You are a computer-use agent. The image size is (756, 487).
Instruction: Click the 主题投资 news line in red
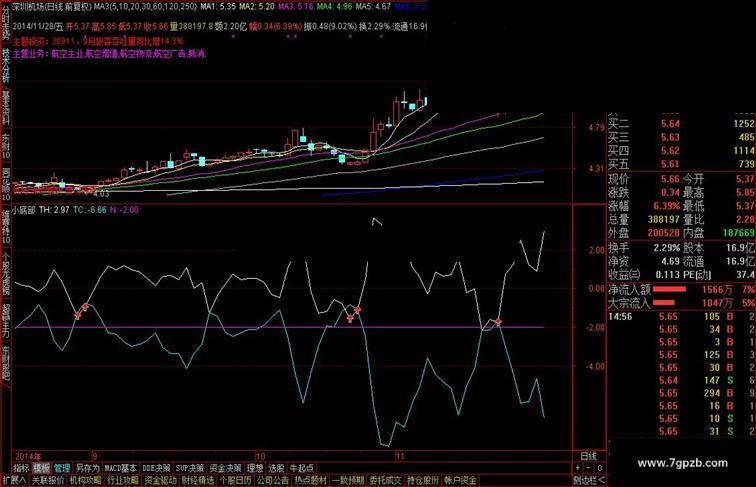pos(98,41)
